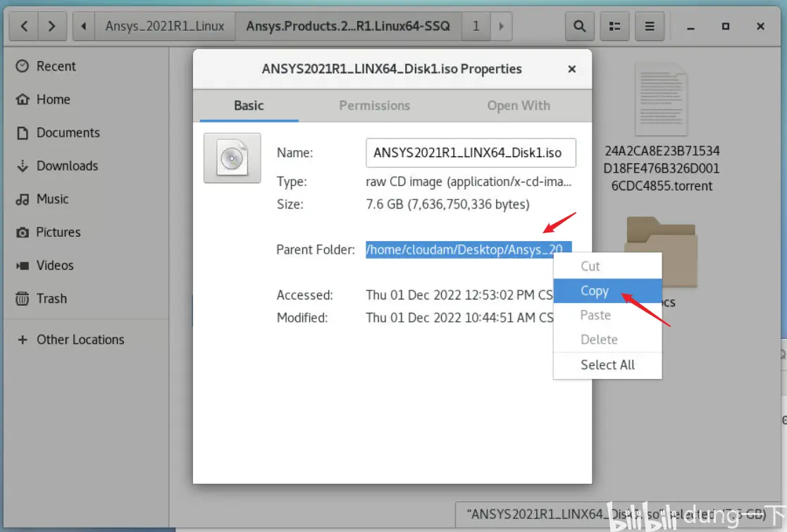Click the Size value 7.6 GB

click(x=447, y=204)
